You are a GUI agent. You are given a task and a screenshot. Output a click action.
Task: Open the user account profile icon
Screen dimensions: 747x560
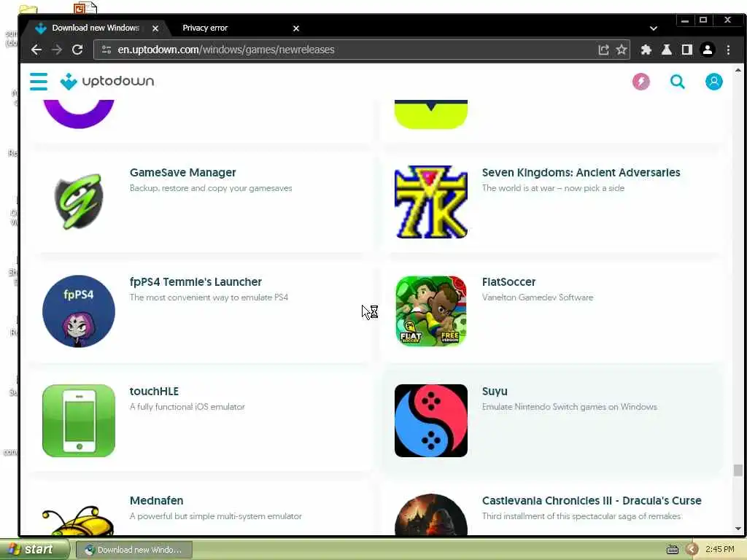click(713, 82)
